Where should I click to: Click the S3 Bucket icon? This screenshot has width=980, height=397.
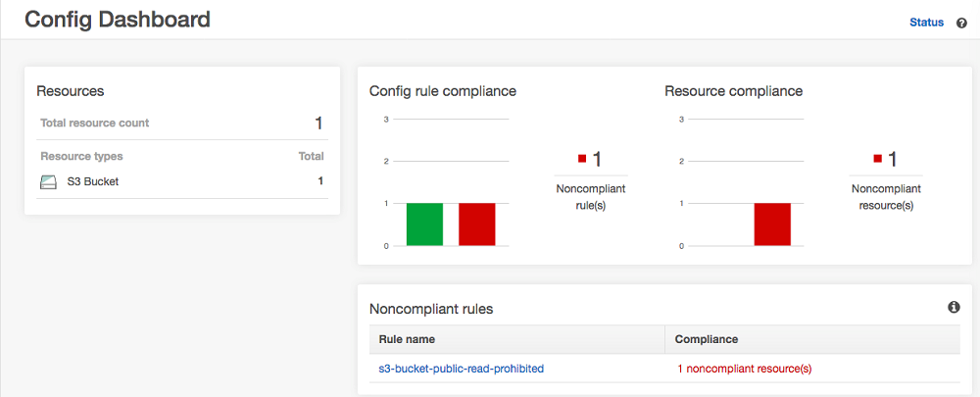(49, 181)
